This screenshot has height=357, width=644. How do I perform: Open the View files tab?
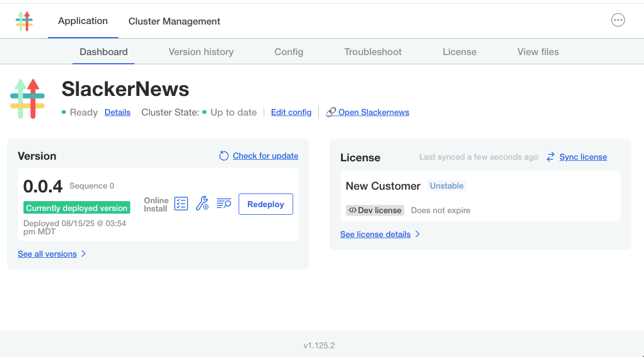click(538, 51)
